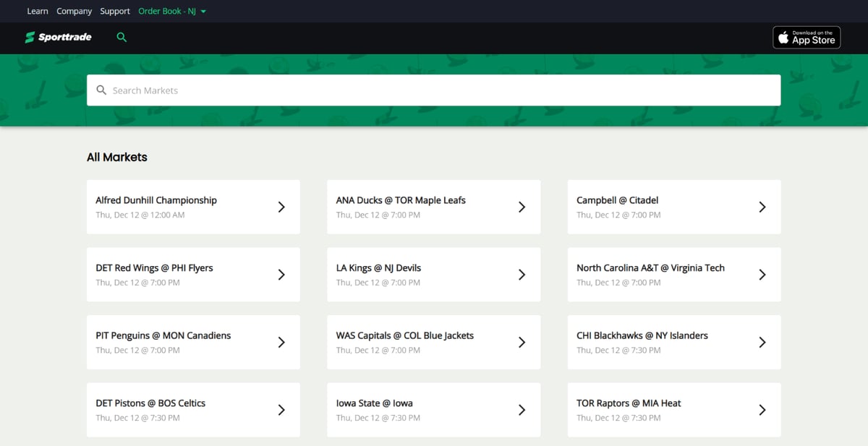Select ANA Ducks @ TOR Maple Leafs title
This screenshot has width=868, height=446.
401,200
